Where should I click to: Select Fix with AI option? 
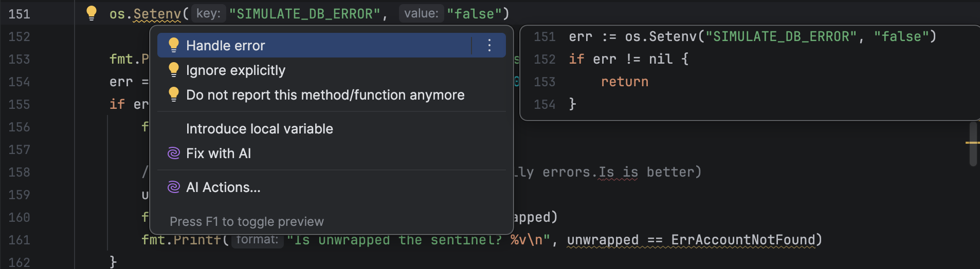coord(219,153)
